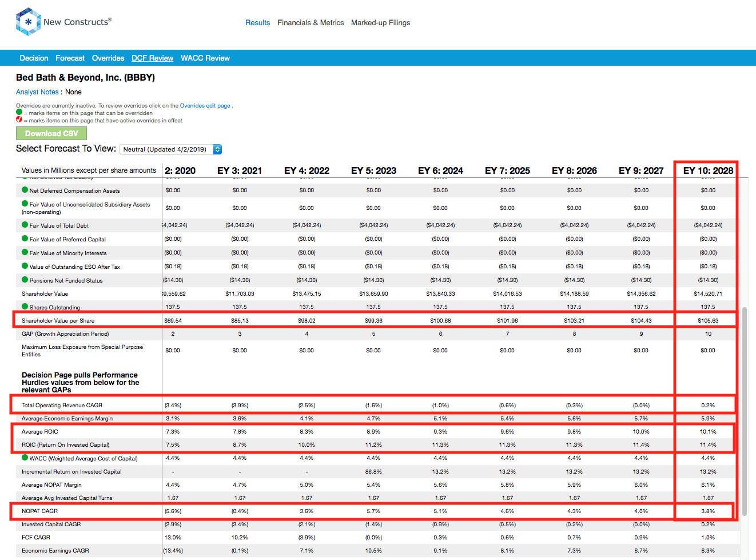This screenshot has height=560, width=756.
Task: Click the $11,703.03 Shareholder Value cell
Action: pyautogui.click(x=240, y=294)
